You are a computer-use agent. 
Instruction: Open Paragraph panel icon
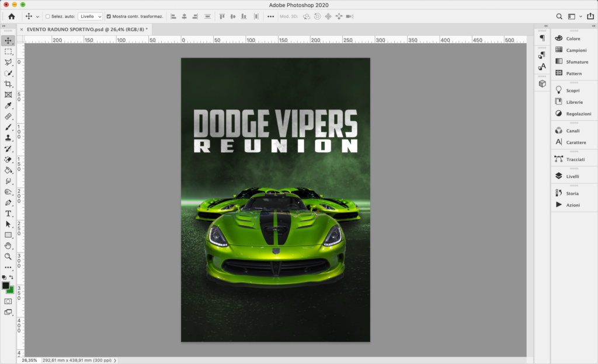542,38
